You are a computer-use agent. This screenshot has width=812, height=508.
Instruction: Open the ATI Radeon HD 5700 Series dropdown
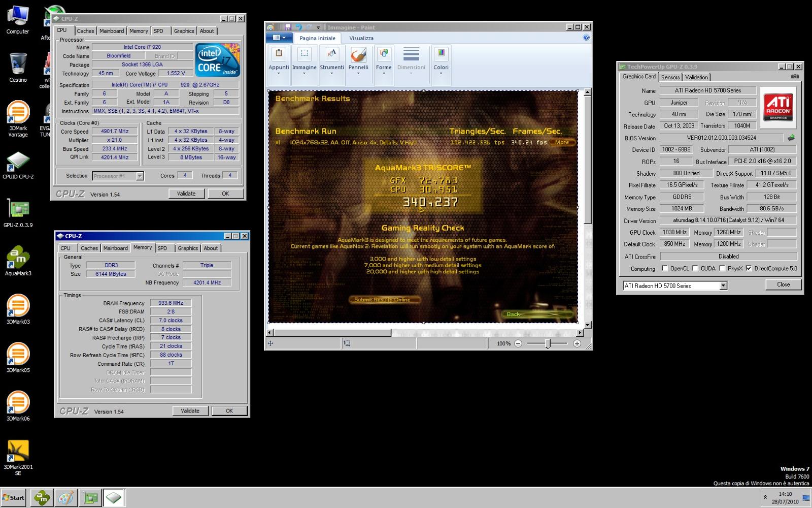click(x=723, y=285)
